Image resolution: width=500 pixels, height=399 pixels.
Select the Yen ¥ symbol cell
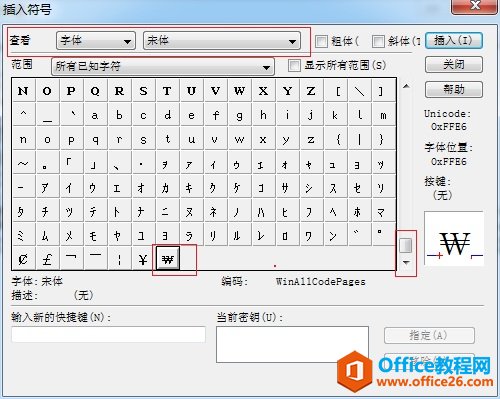click(x=144, y=259)
